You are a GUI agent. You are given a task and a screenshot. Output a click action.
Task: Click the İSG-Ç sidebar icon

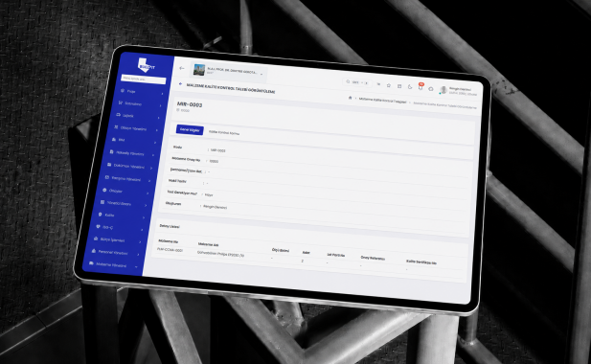tap(98, 226)
